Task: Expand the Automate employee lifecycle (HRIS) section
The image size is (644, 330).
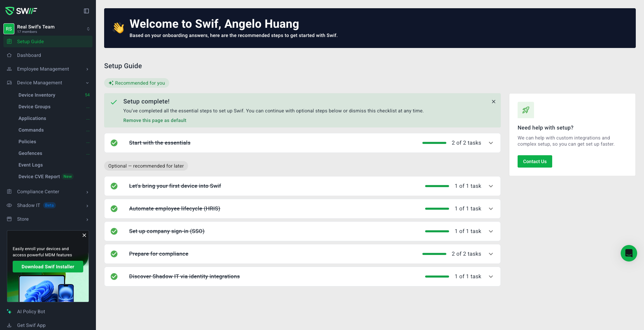Action: pos(491,209)
